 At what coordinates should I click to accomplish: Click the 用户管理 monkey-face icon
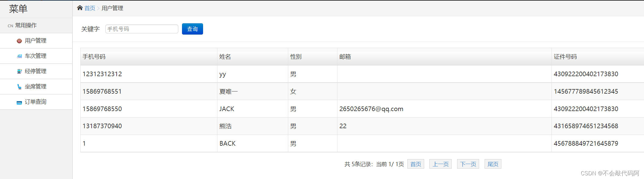coord(19,41)
